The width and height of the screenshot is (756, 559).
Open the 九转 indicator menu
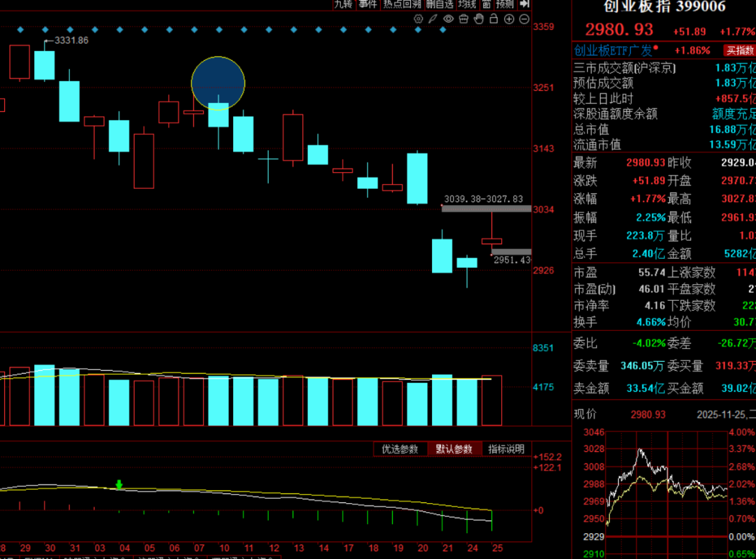pos(343,4)
